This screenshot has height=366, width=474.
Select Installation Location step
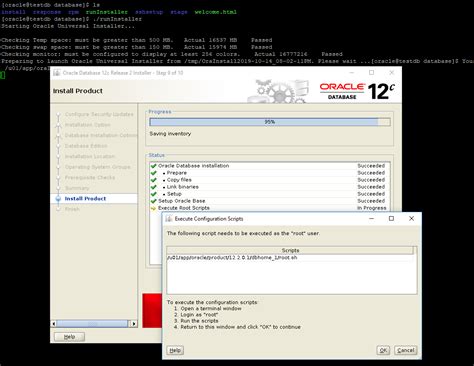click(90, 156)
